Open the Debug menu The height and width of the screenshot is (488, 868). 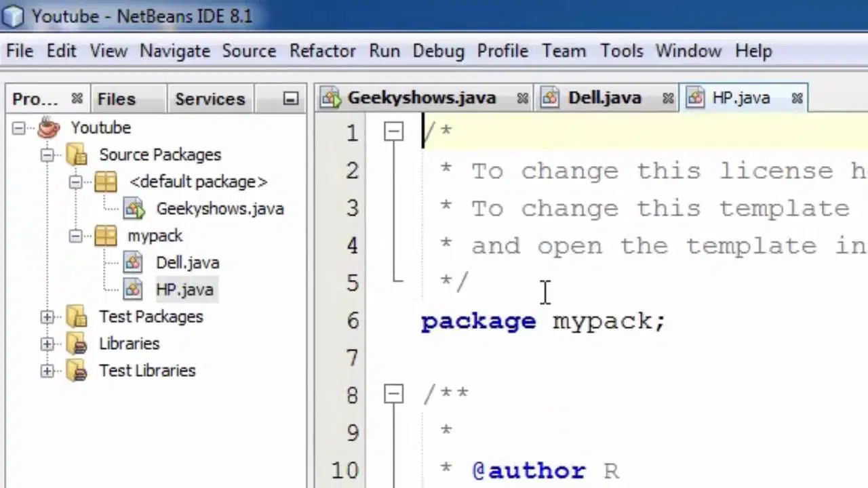(x=439, y=51)
